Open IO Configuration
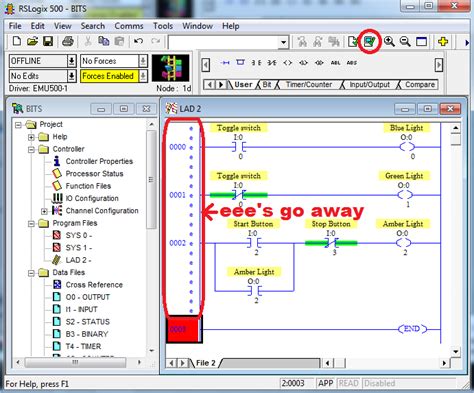The height and width of the screenshot is (393, 474). click(92, 199)
